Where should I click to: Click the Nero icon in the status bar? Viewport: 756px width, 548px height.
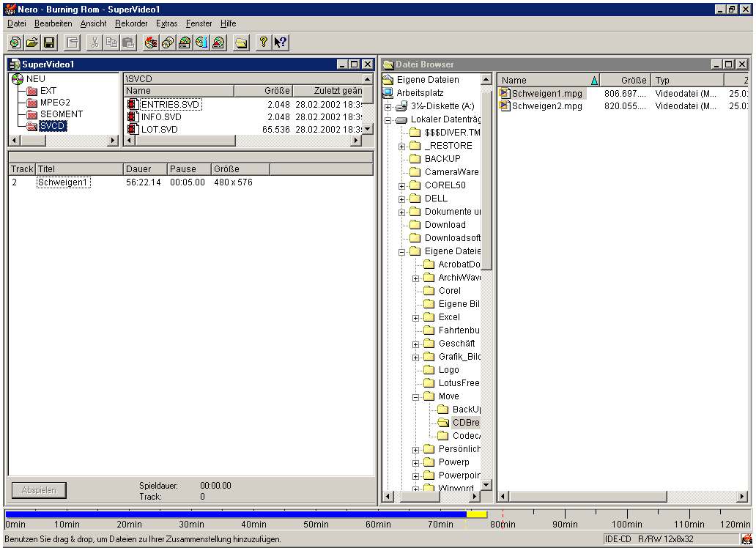coord(747,538)
